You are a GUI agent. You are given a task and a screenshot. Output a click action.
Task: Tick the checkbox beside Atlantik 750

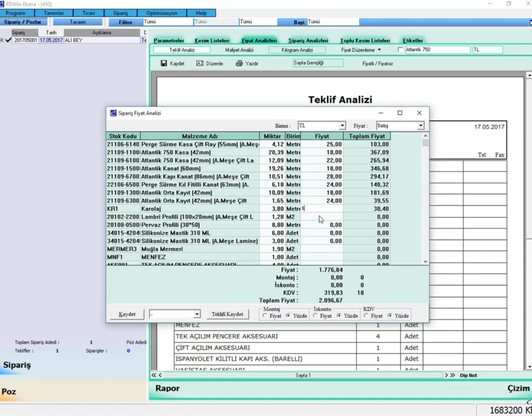click(400, 50)
